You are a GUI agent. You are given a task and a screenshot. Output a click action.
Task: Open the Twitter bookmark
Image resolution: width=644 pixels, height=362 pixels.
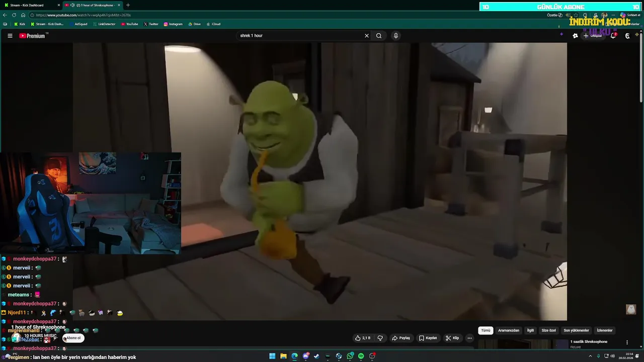(x=151, y=24)
